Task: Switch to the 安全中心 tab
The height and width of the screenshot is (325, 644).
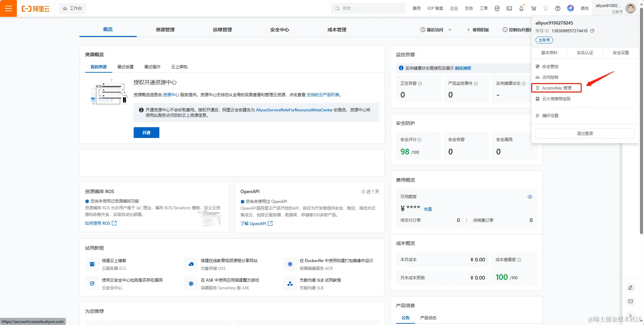Action: pos(280,30)
